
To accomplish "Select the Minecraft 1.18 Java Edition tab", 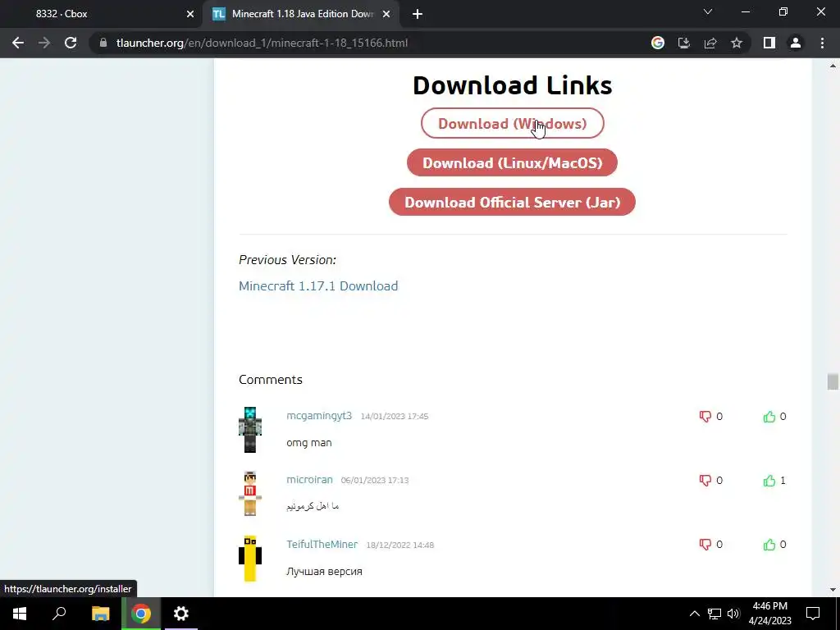I will click(300, 14).
